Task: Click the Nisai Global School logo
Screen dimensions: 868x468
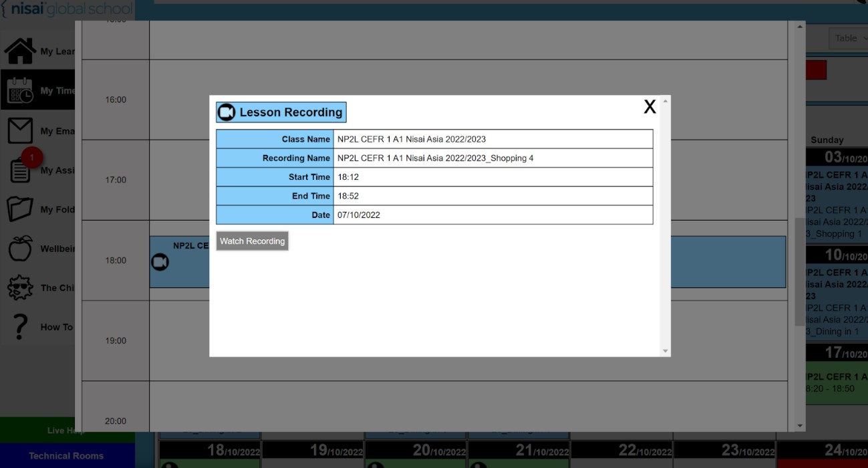Action: coord(67,9)
